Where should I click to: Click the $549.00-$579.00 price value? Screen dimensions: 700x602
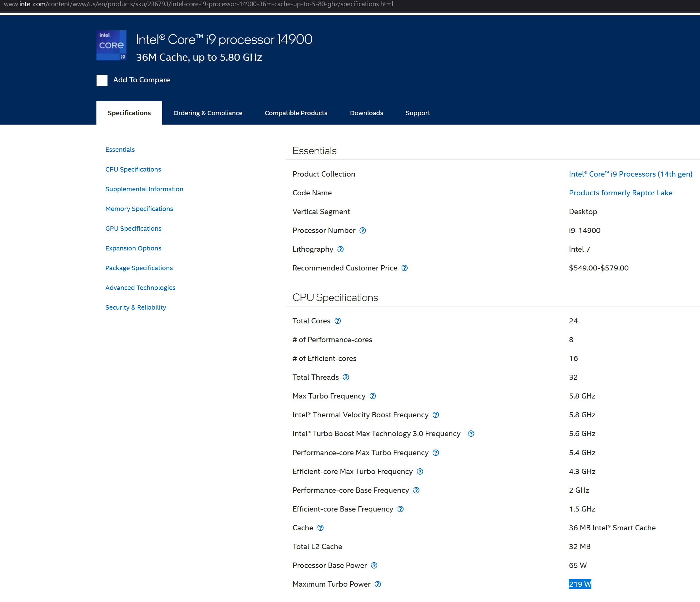tap(599, 268)
